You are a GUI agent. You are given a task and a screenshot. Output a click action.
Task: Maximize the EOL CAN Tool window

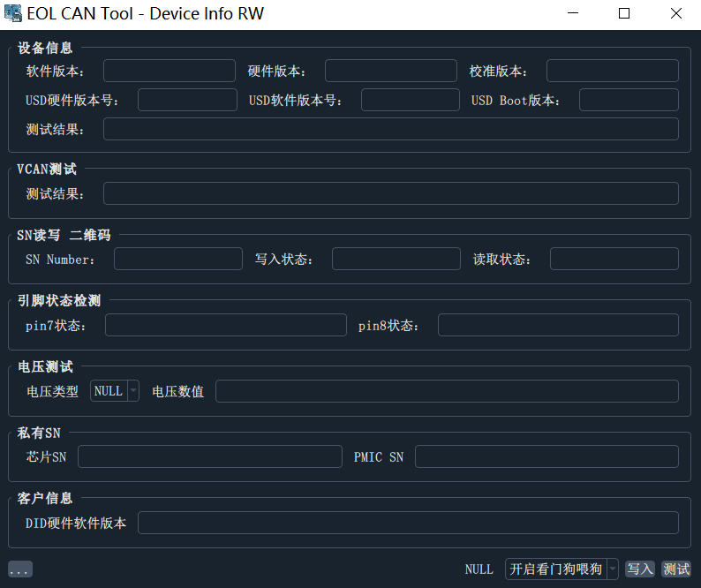[x=624, y=13]
